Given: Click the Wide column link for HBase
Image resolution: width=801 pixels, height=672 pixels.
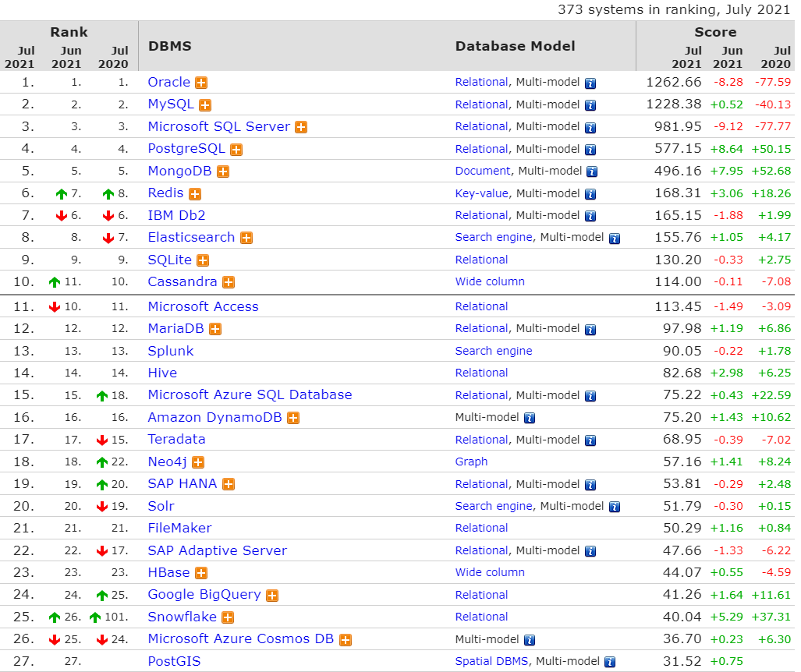Looking at the screenshot, I should point(490,572).
